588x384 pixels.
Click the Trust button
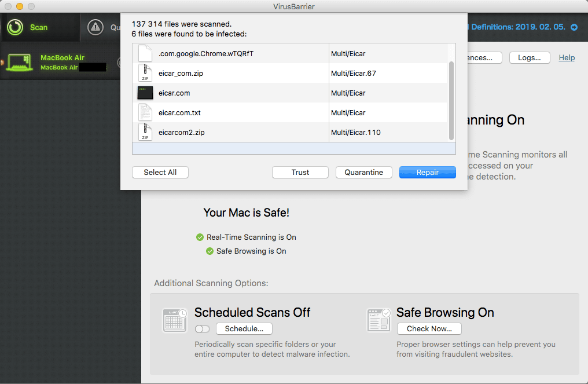click(x=300, y=173)
